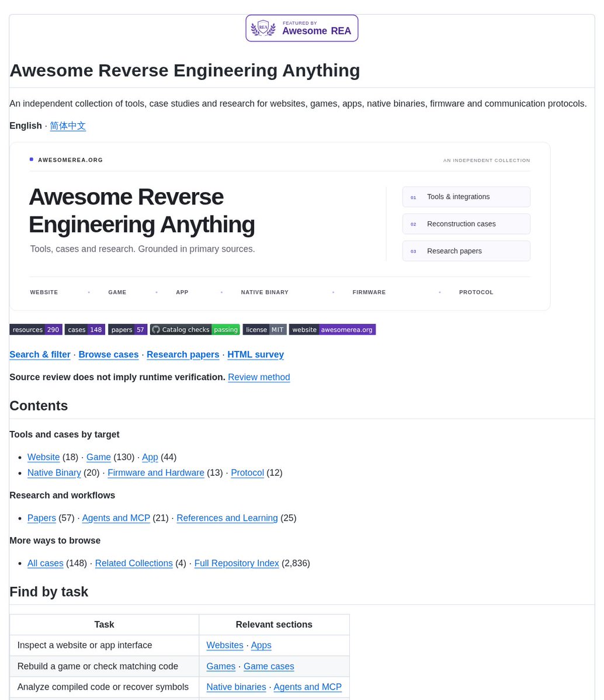Click the main Awesome Reverse Engineering Anything heading
604x700 pixels.
(x=185, y=71)
